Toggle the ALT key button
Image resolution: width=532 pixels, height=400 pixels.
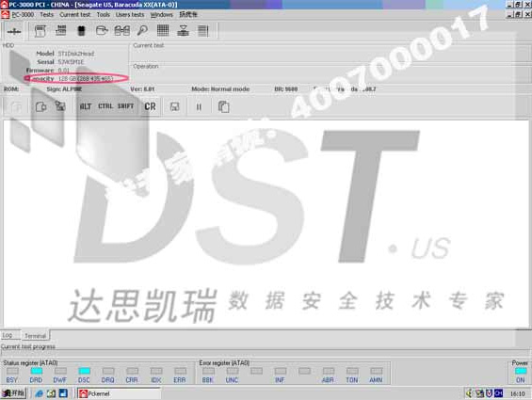click(x=85, y=106)
